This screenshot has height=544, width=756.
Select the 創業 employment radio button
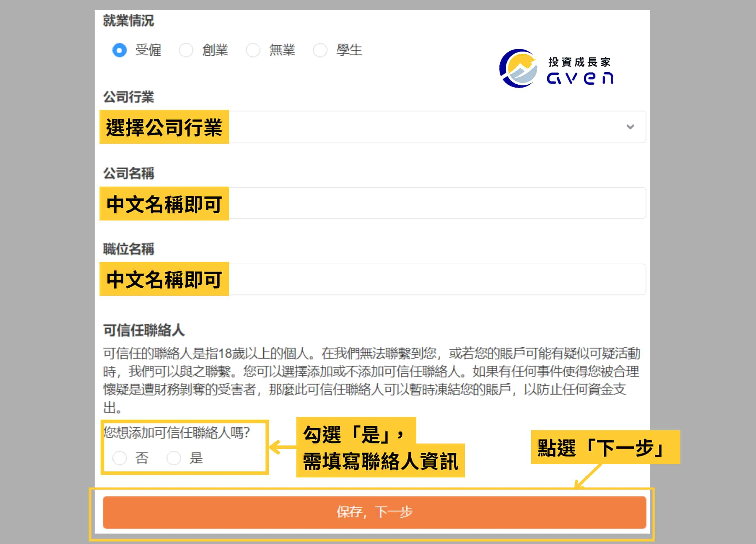[x=186, y=50]
